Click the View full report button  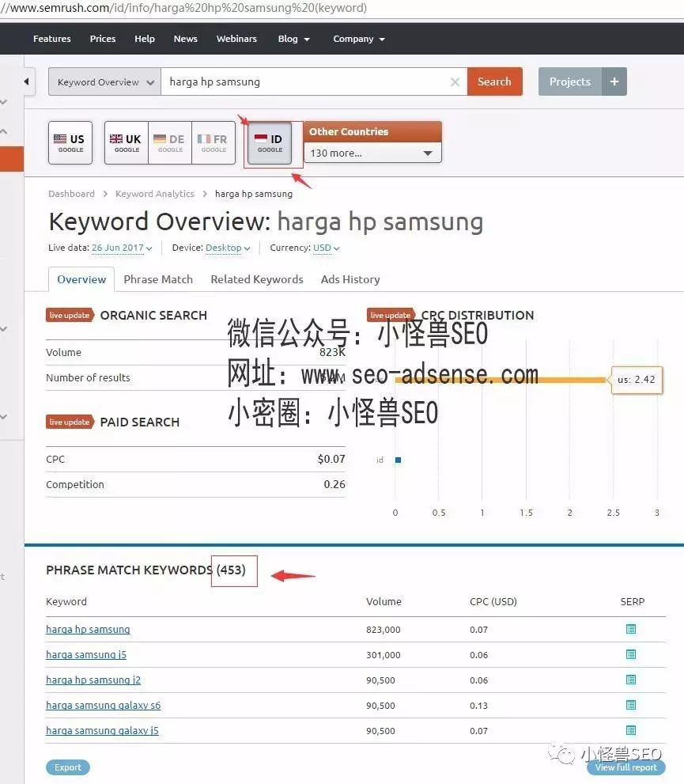click(x=626, y=767)
